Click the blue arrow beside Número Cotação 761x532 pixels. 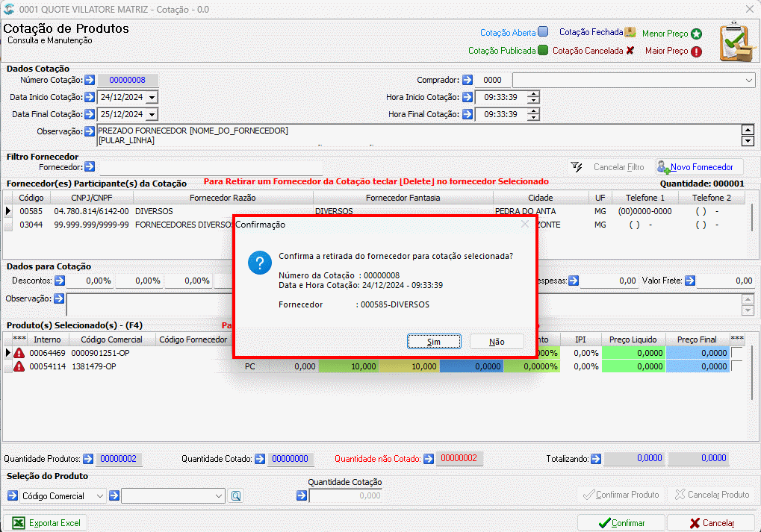[x=90, y=80]
